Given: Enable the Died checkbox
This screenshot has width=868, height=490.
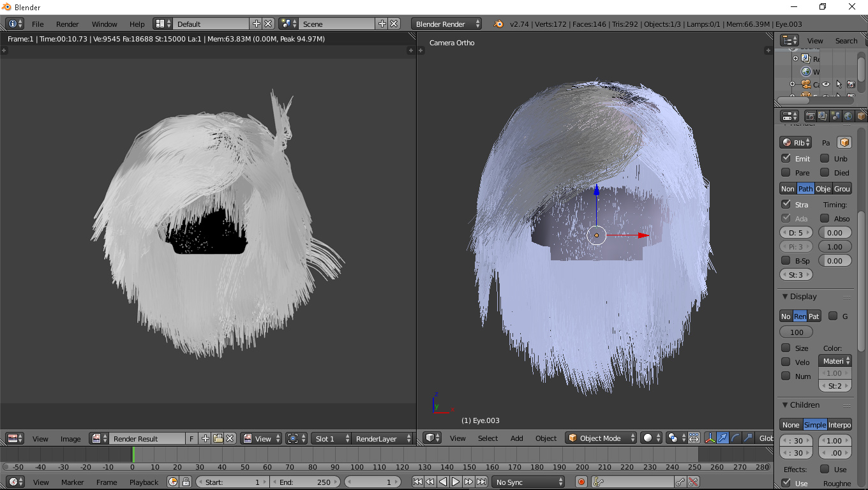Looking at the screenshot, I should pos(825,172).
